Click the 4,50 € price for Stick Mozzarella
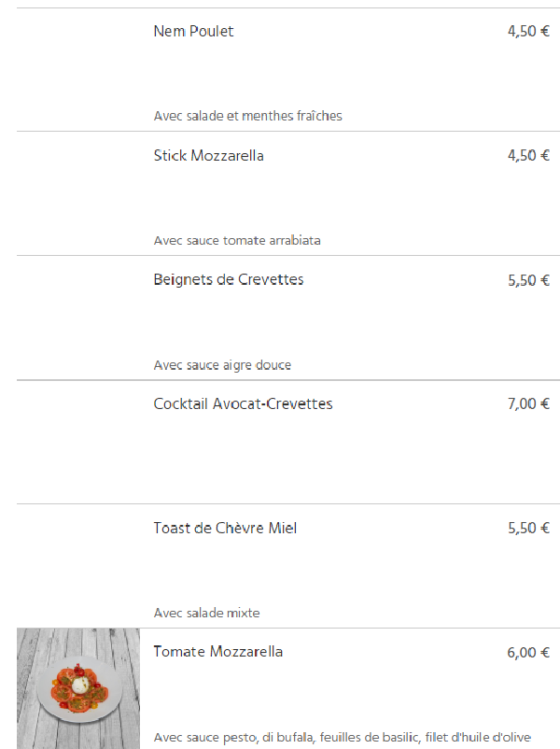560x749 pixels. 528,156
